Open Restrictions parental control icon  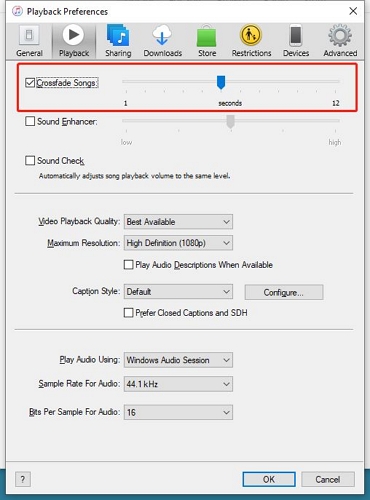pyautogui.click(x=251, y=35)
